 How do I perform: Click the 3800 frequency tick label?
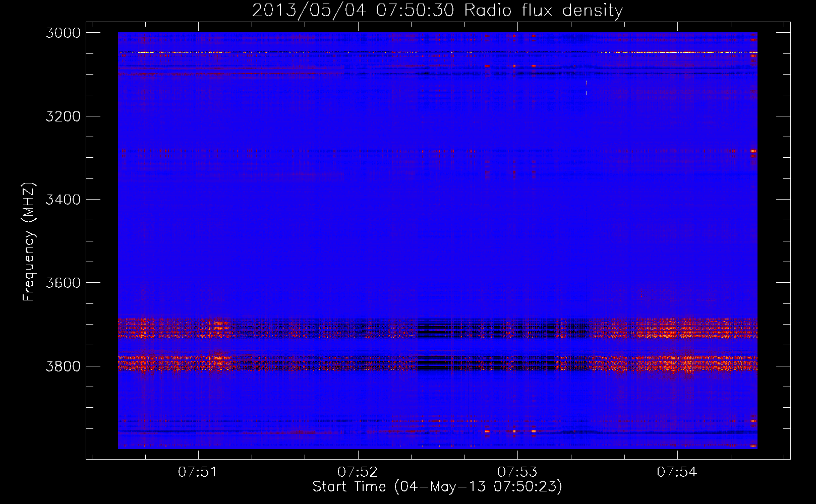[x=63, y=366]
